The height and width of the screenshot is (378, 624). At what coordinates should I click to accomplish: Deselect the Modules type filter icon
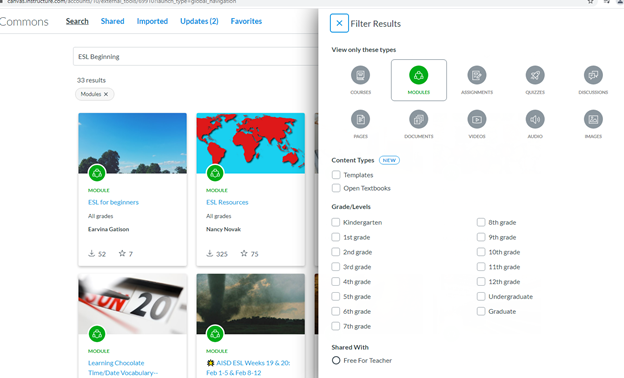(419, 75)
